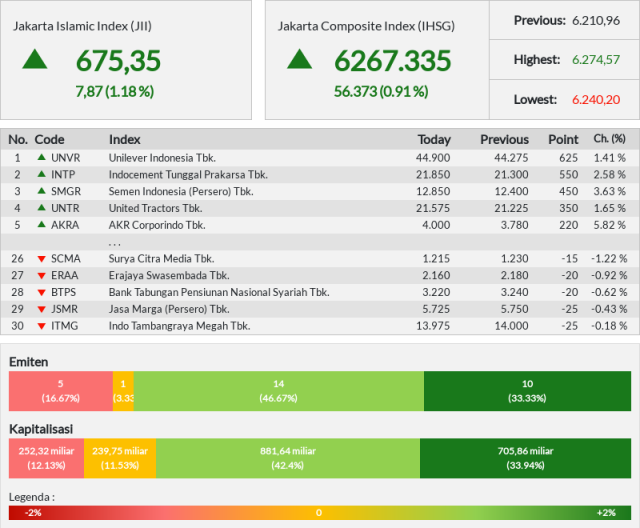Click the +2% end of the Legenda gradient
This screenshot has width=640, height=528.
pos(606,512)
